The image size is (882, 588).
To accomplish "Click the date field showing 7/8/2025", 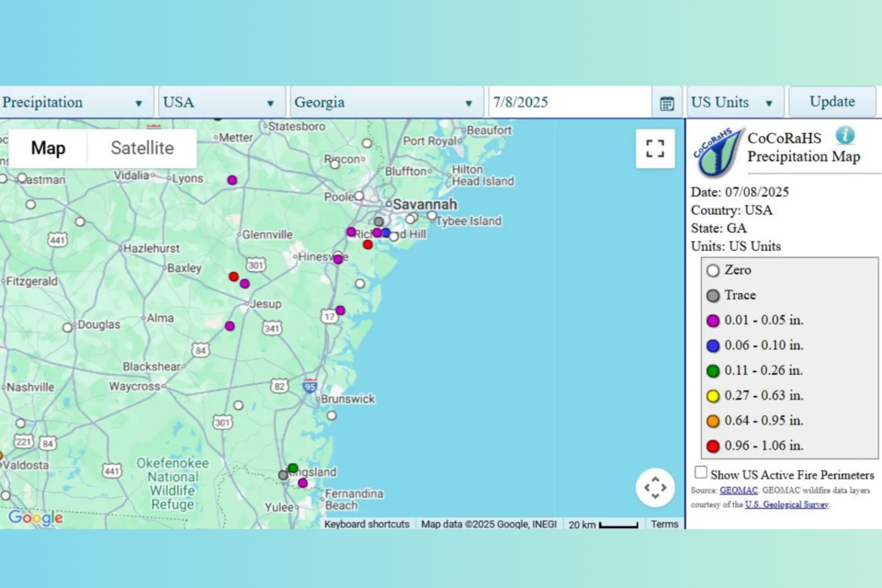I will pyautogui.click(x=570, y=102).
